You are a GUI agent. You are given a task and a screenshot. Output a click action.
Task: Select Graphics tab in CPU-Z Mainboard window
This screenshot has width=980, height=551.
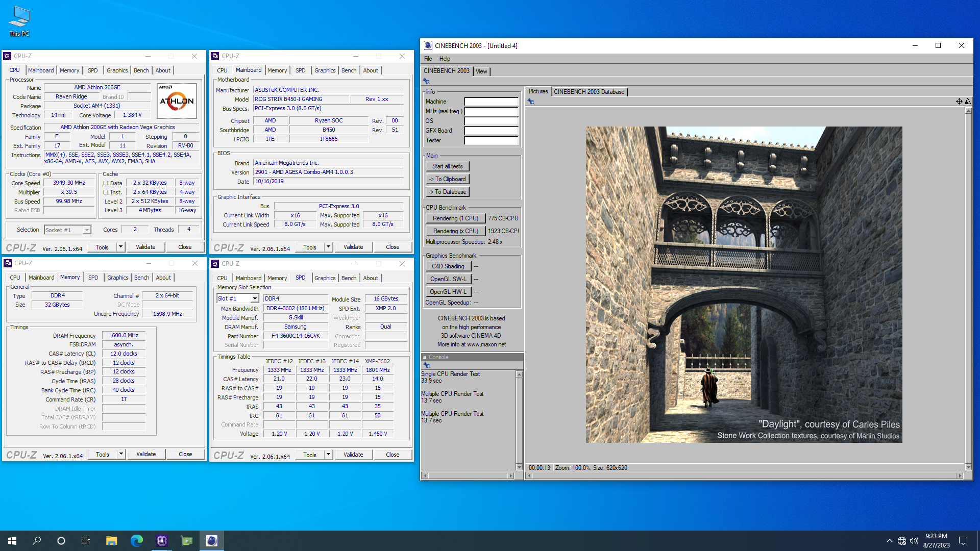(325, 70)
